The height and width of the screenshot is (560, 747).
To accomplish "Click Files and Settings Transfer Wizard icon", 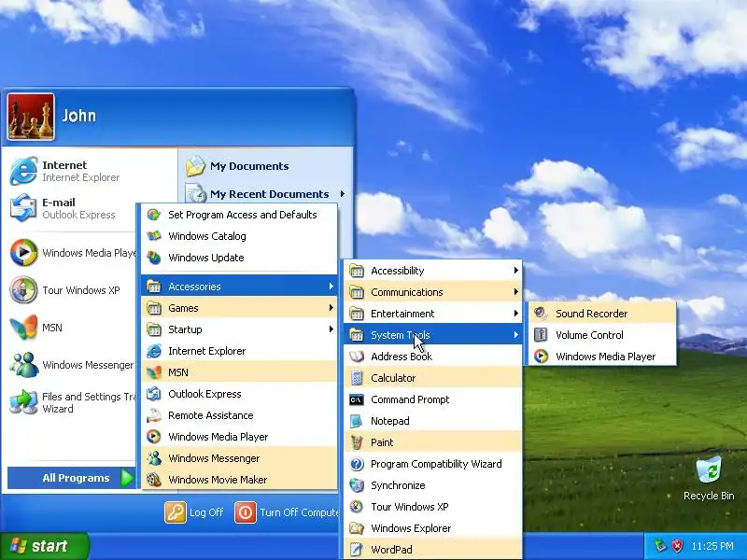I will 23,402.
